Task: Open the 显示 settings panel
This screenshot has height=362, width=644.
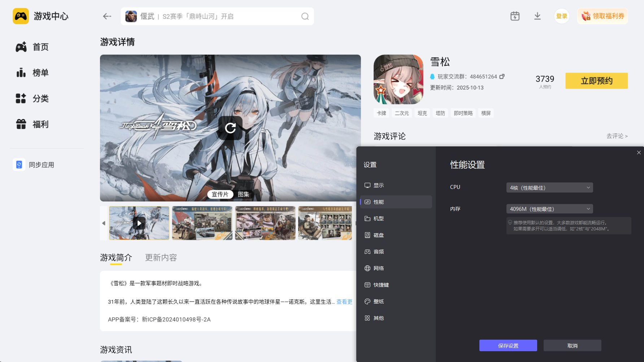Action: (x=379, y=185)
